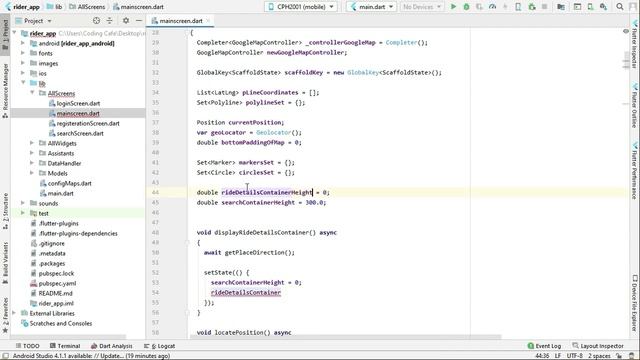Click Locate/Scroll from source target icon
This screenshot has height=360, width=640.
pyautogui.click(x=96, y=20)
